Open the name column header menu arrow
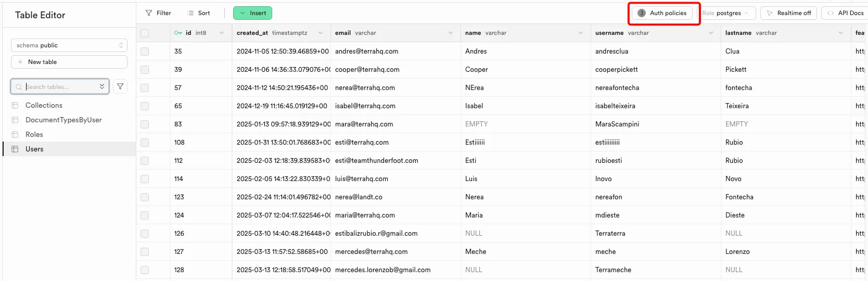 click(581, 33)
